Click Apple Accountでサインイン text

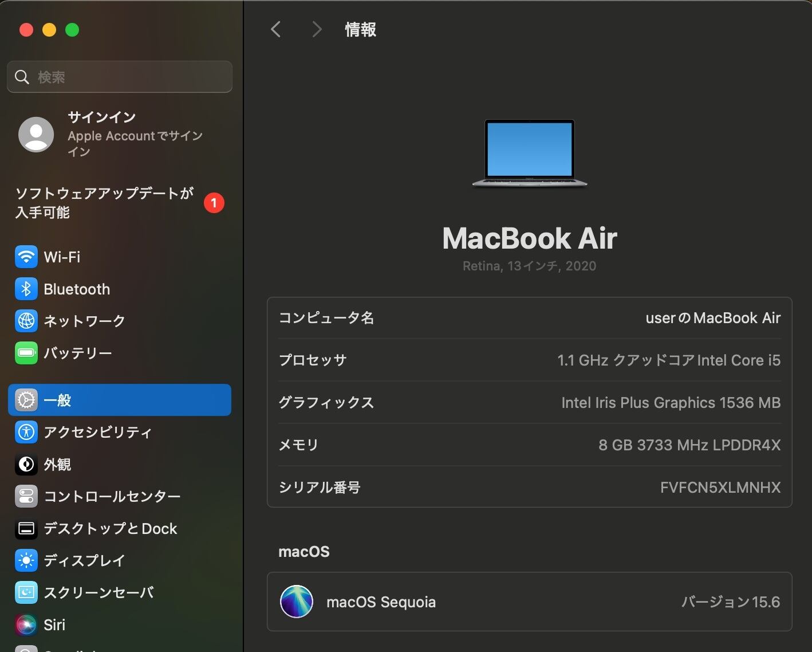pyautogui.click(x=135, y=143)
